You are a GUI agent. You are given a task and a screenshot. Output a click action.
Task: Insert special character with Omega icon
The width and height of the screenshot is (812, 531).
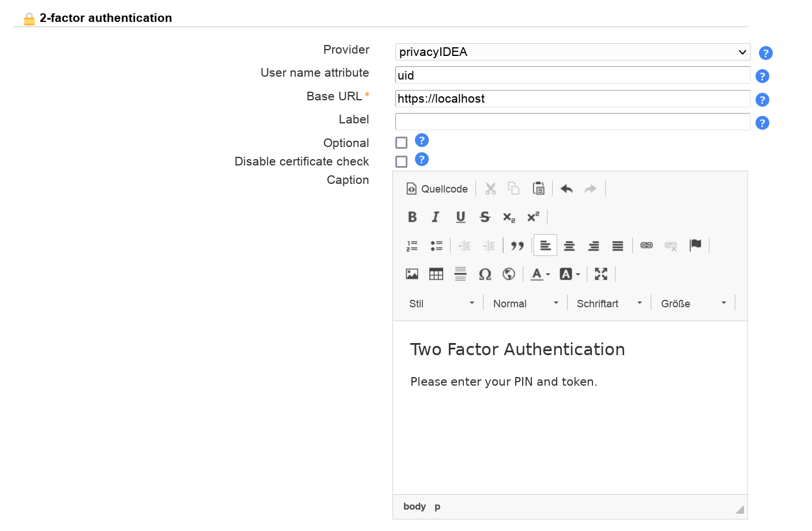click(485, 274)
